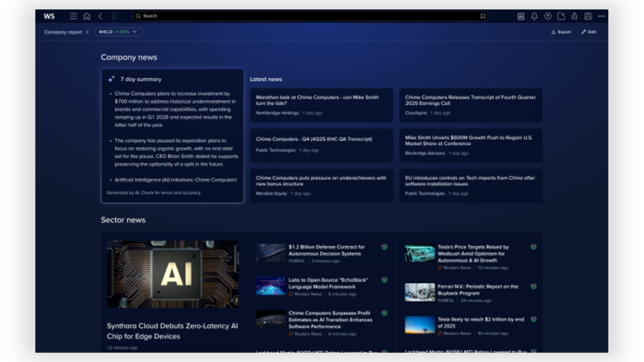
Task: Click the Company report breadcrumb
Action: click(x=63, y=32)
